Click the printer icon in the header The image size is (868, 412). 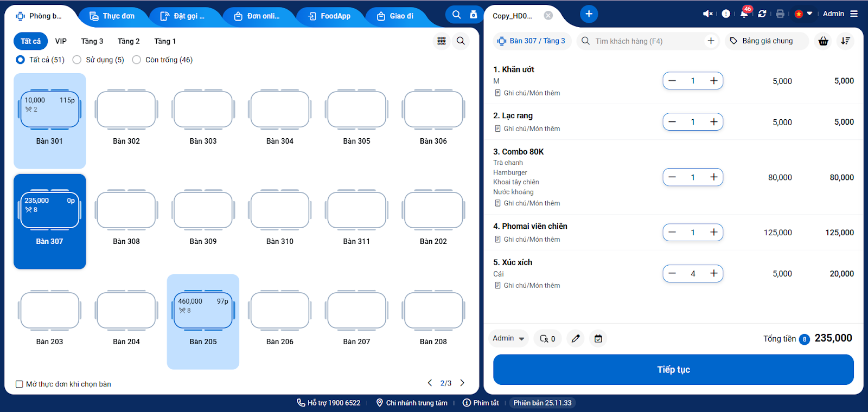point(780,14)
